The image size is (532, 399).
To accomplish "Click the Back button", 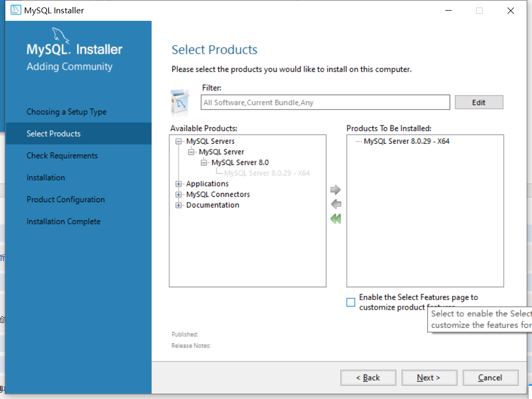I will [x=368, y=378].
